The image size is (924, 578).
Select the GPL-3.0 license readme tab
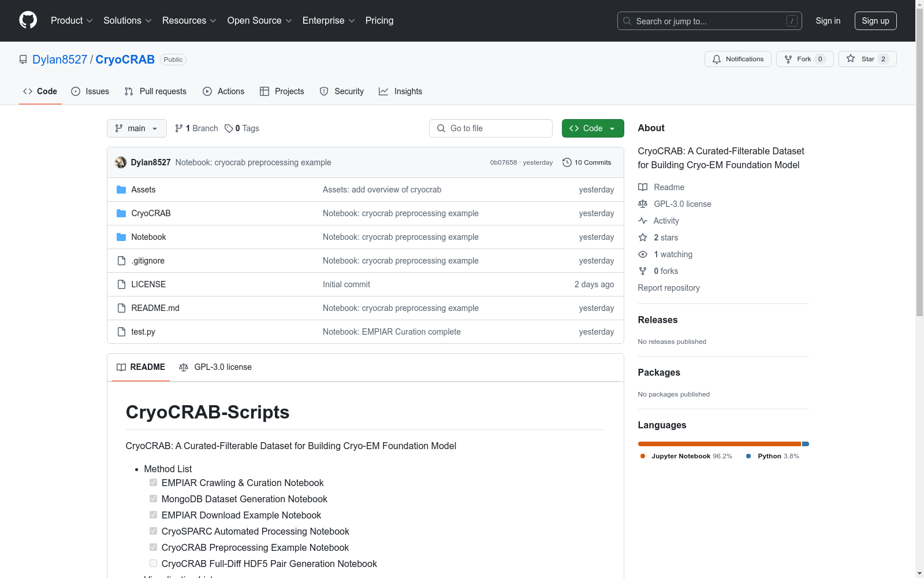coord(215,367)
